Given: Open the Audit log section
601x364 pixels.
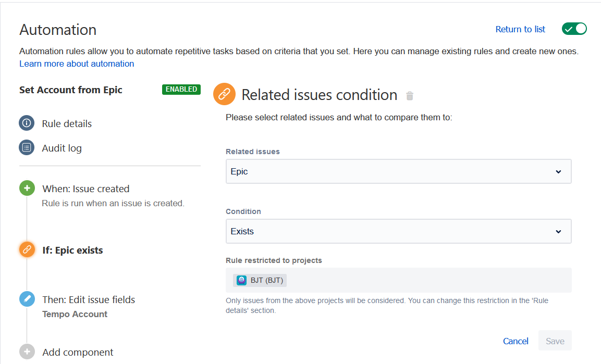Looking at the screenshot, I should click(x=62, y=148).
